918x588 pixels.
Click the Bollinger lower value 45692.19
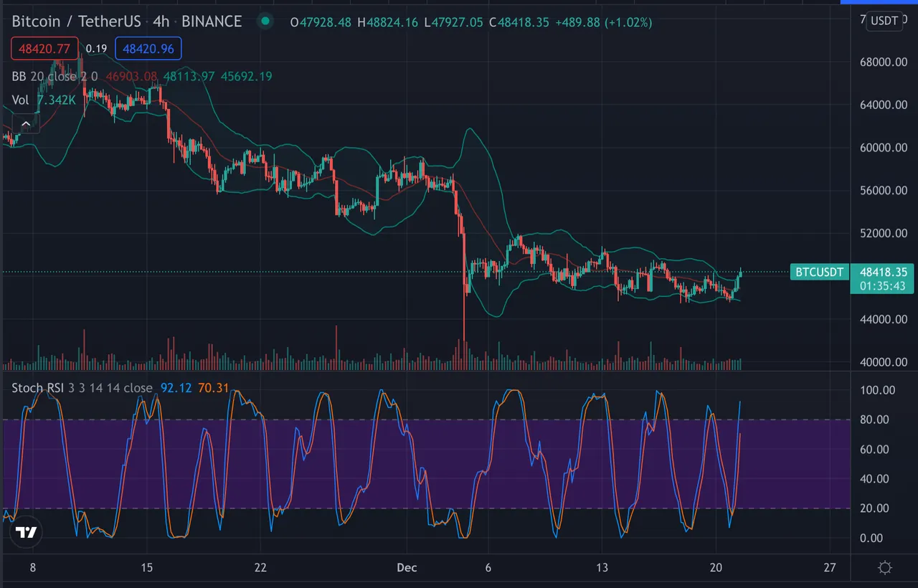[x=246, y=76]
